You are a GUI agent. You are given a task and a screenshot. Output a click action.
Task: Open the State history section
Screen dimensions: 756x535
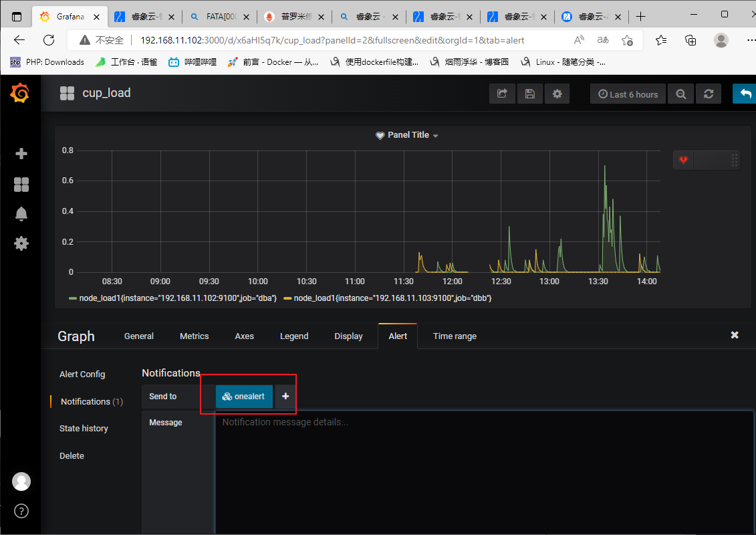click(x=84, y=429)
